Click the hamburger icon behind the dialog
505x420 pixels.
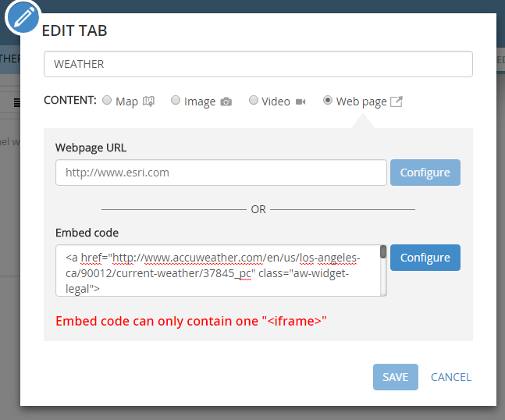(16, 102)
